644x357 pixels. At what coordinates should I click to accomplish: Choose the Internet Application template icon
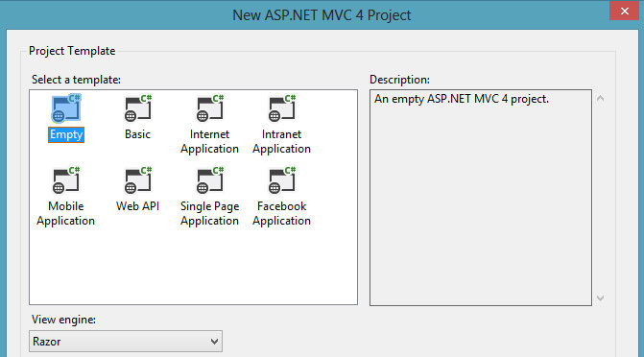[x=210, y=108]
